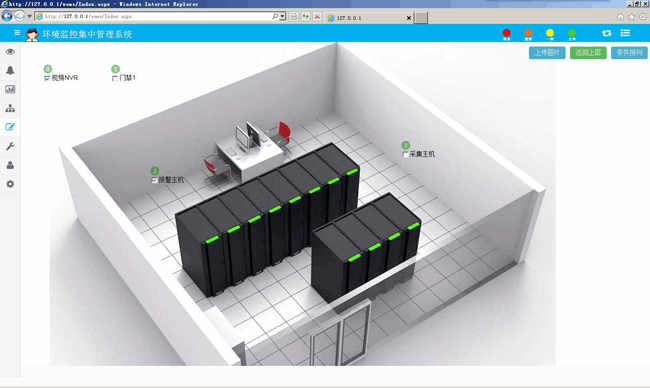Open the alarm bell section in sidebar

[10, 70]
